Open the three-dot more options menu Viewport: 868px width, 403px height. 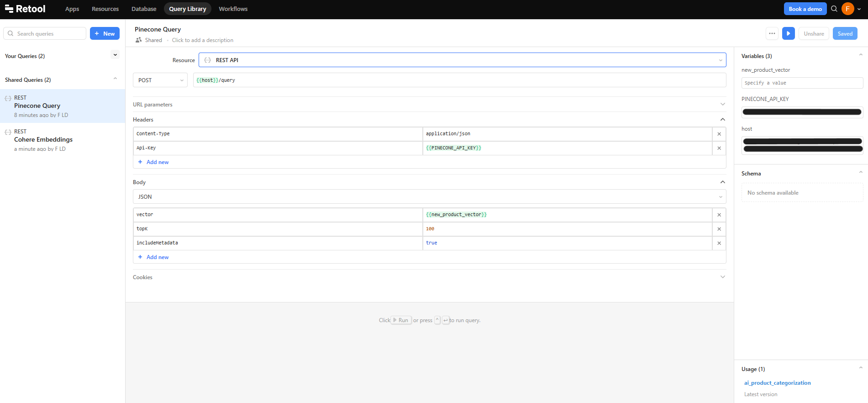tap(772, 33)
